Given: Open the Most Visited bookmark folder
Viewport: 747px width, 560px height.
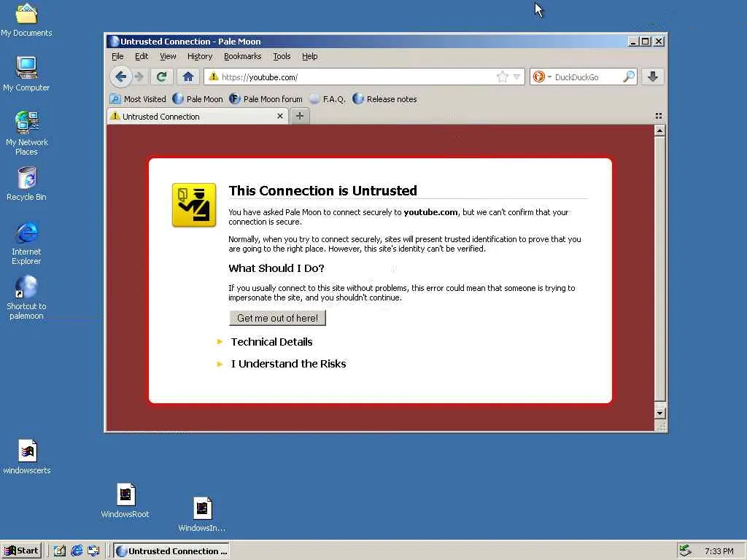Looking at the screenshot, I should click(138, 99).
